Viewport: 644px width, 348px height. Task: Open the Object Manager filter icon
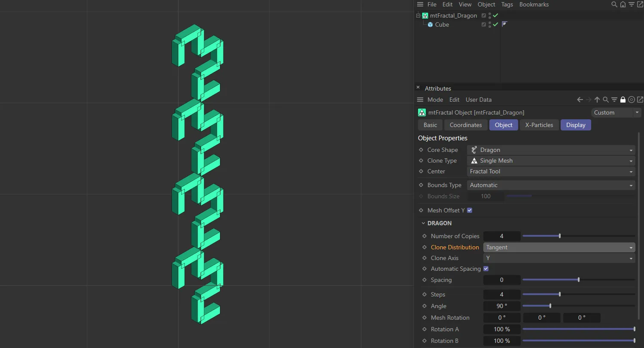[x=632, y=4]
